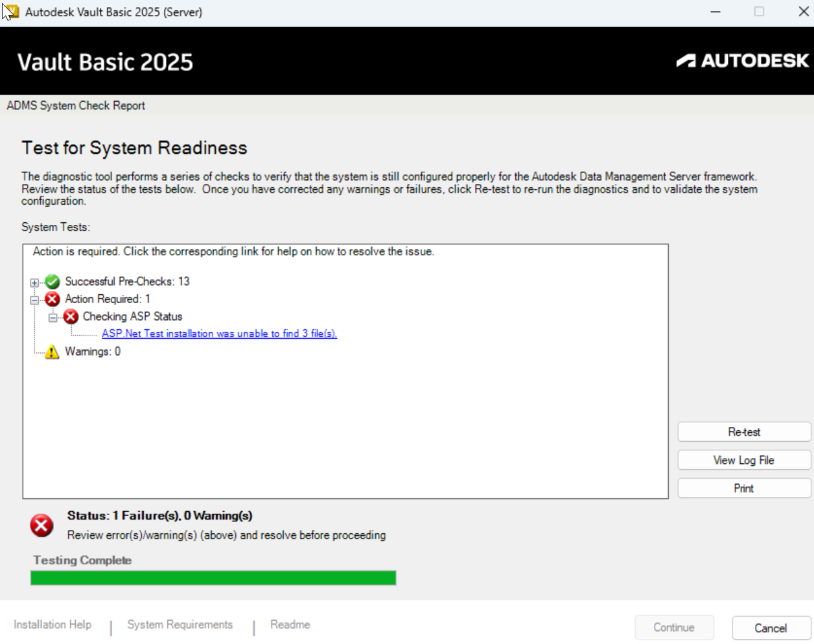Click the red error icon next to Status line
Viewport: 814px width, 644px height.
tap(41, 525)
